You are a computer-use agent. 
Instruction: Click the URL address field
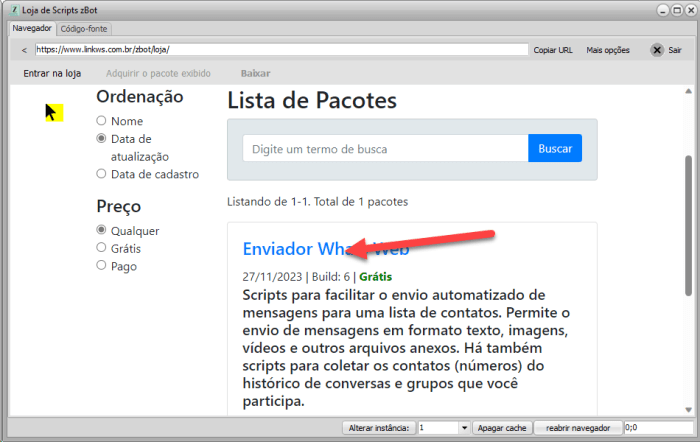(282, 50)
